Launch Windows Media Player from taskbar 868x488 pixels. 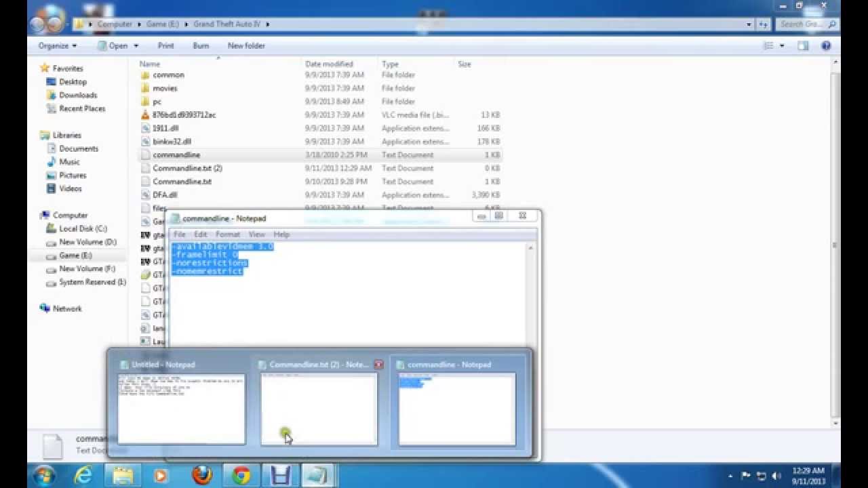(161, 476)
